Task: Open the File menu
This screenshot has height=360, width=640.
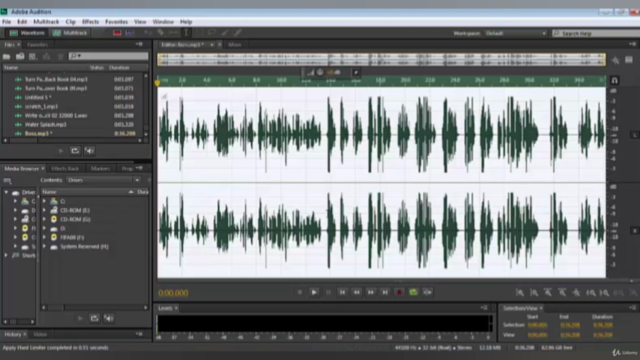Action: pyautogui.click(x=7, y=22)
